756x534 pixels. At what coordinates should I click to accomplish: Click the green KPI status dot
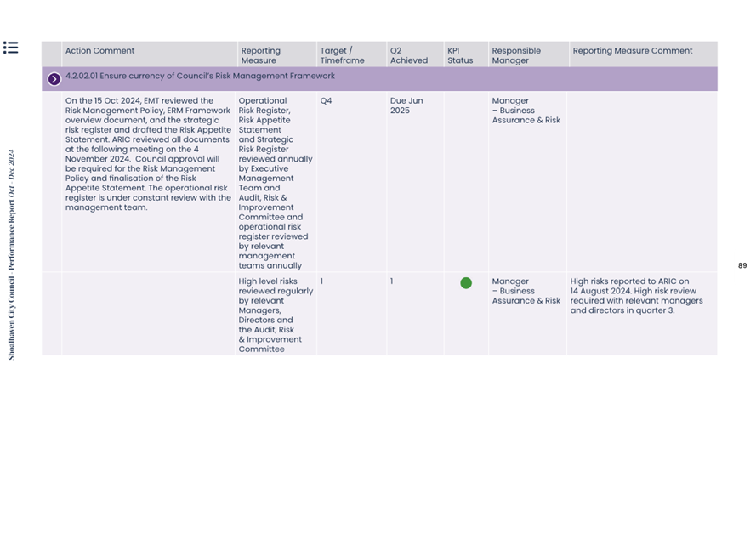click(466, 283)
